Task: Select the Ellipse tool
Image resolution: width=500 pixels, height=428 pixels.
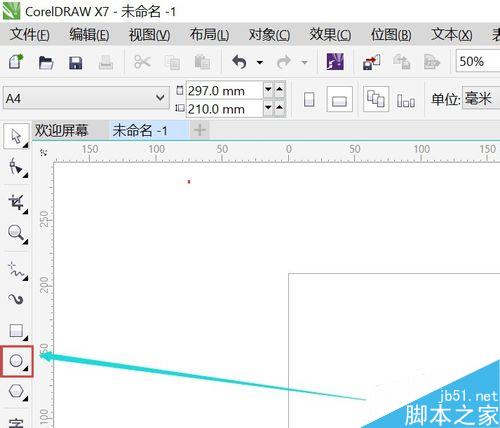Action: click(16, 361)
